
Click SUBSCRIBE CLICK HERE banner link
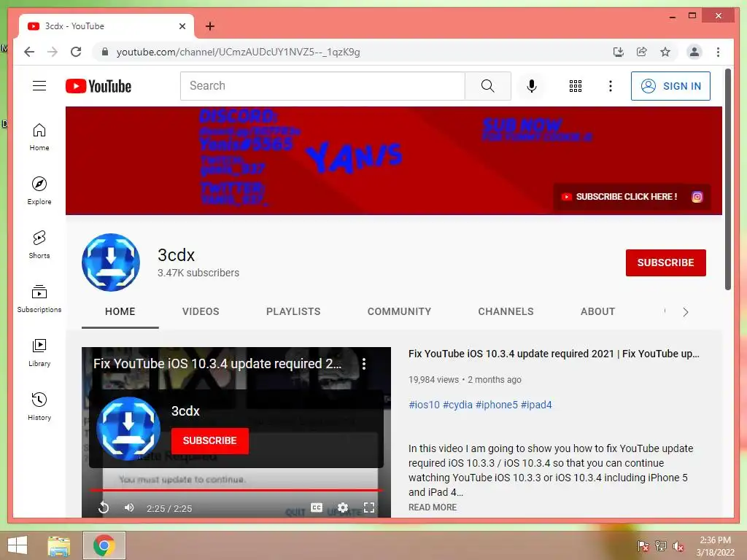pos(620,197)
